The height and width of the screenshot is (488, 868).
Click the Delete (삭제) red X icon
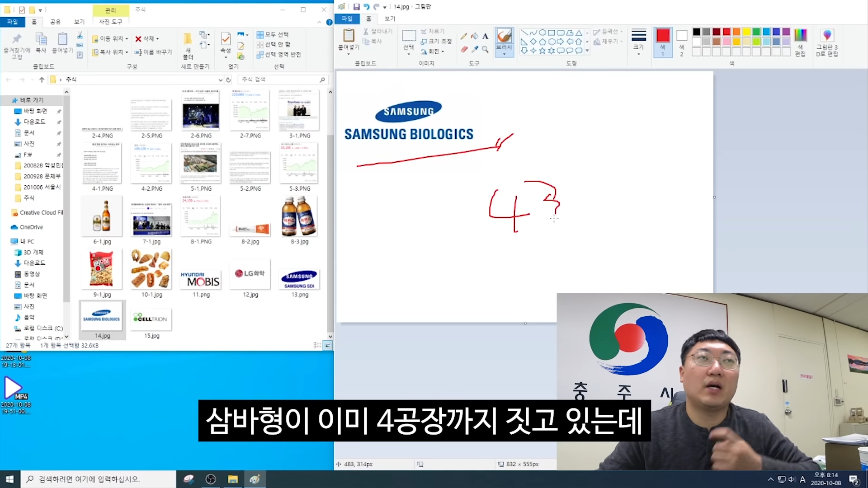[138, 39]
